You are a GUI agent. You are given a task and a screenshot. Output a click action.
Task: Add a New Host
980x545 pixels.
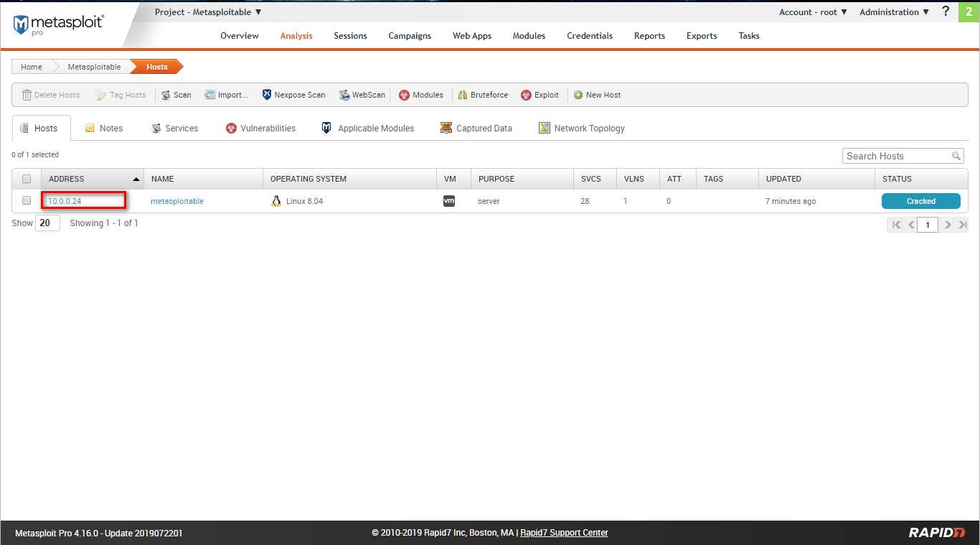[597, 95]
